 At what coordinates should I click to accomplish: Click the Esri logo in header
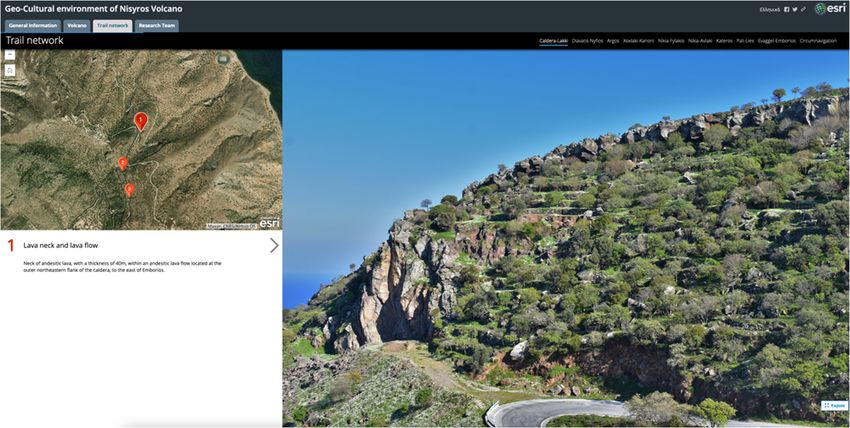[830, 9]
